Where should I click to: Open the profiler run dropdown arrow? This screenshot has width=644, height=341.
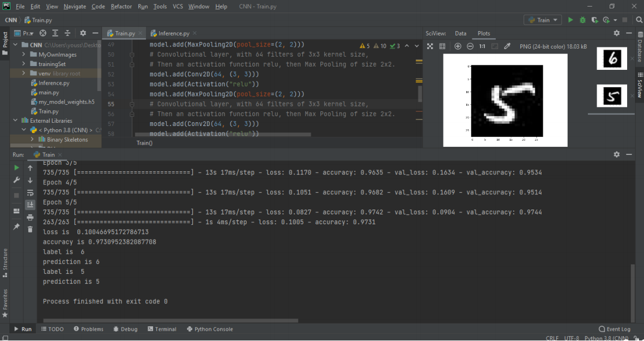point(615,20)
